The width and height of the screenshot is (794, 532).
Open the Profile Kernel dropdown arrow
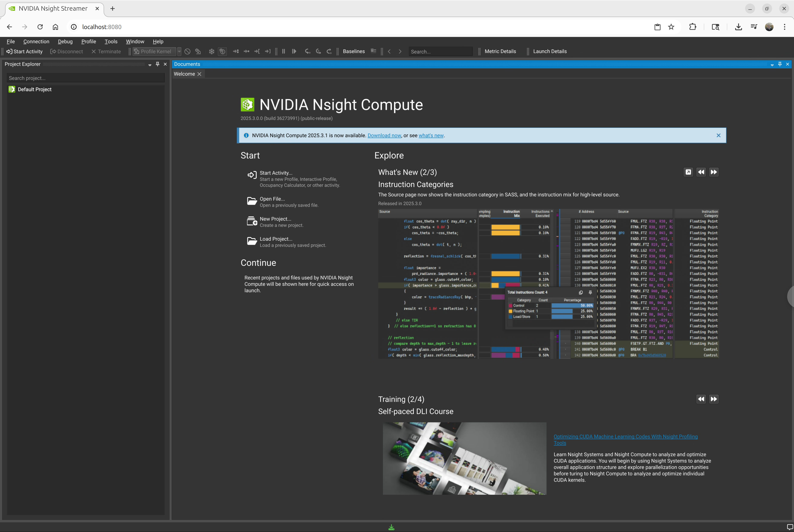[180, 51]
